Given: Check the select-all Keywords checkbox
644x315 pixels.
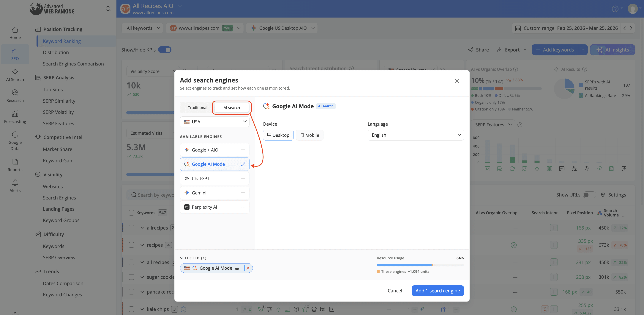Looking at the screenshot, I should pyautogui.click(x=131, y=213).
